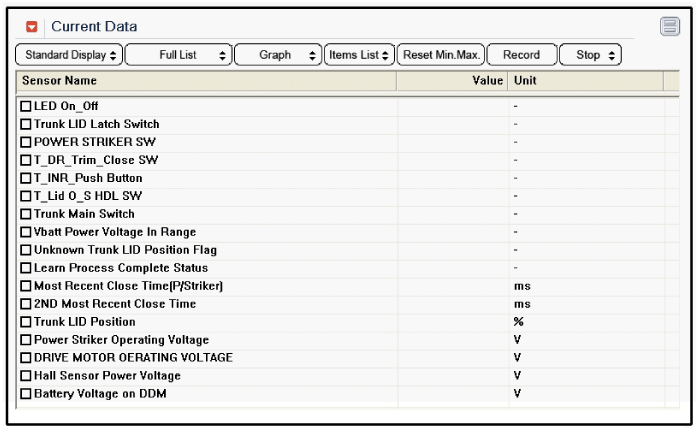Select the 'POWER STRIKER SW' row text
The image size is (700, 430).
click(x=95, y=142)
